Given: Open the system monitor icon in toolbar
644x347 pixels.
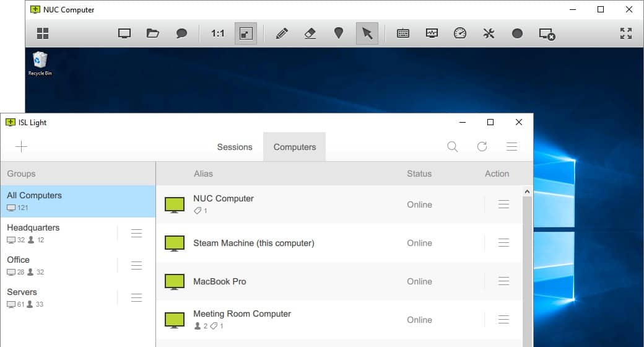Looking at the screenshot, I should coord(432,33).
